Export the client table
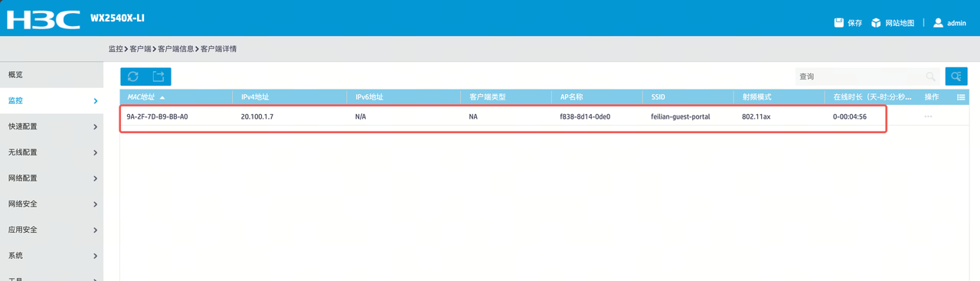The height and width of the screenshot is (281, 980). [x=158, y=77]
